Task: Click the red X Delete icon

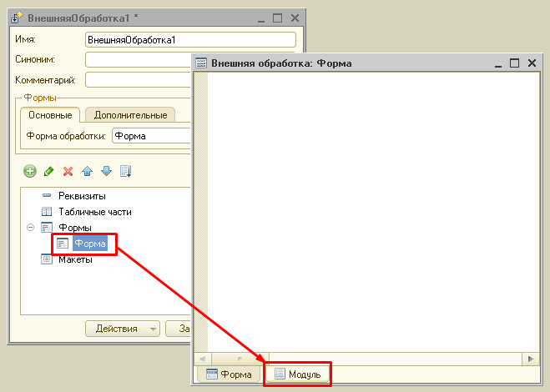Action: coord(68,172)
